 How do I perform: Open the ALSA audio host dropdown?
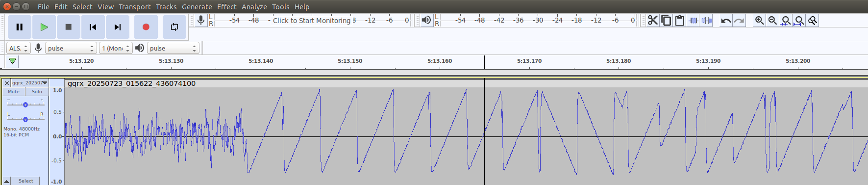19,48
